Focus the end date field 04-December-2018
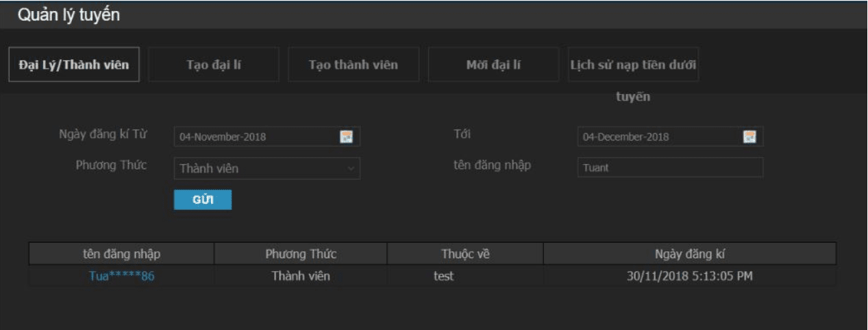 coord(670,137)
